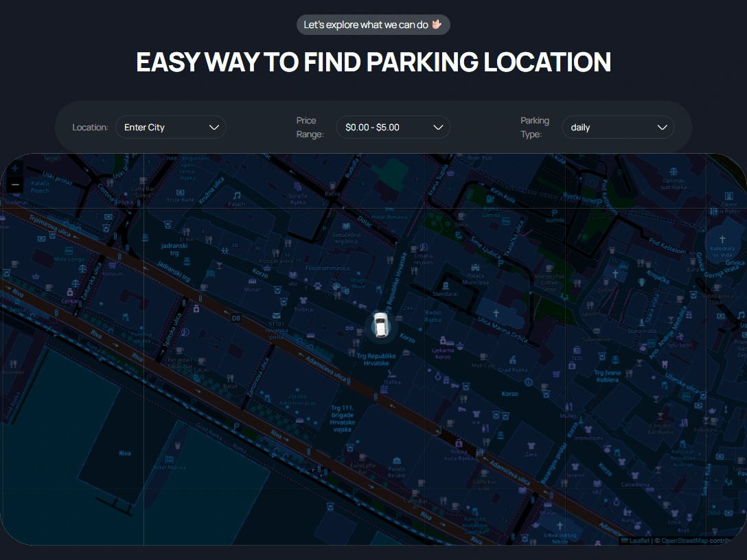Open the daily parking type dropdown
The image size is (747, 560).
(x=618, y=127)
